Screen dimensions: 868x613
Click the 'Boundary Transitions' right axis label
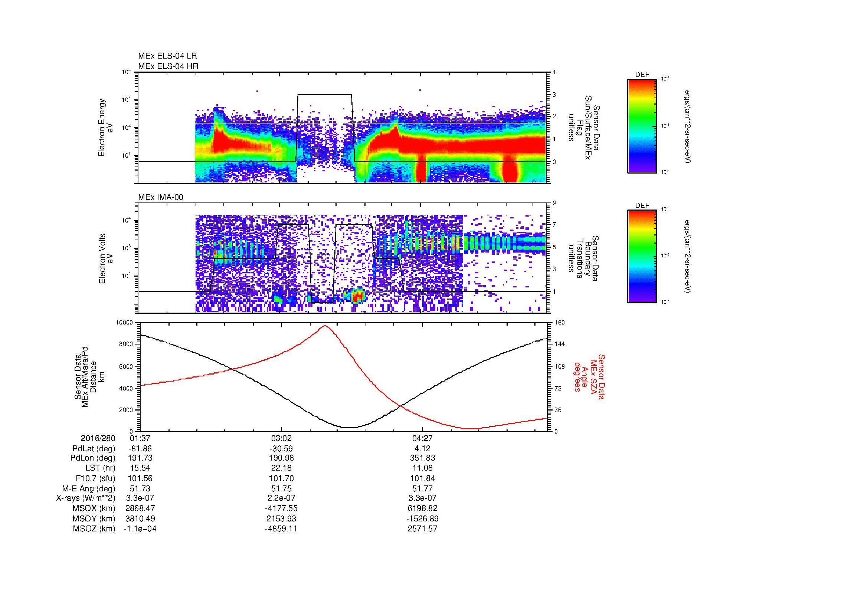tap(583, 258)
